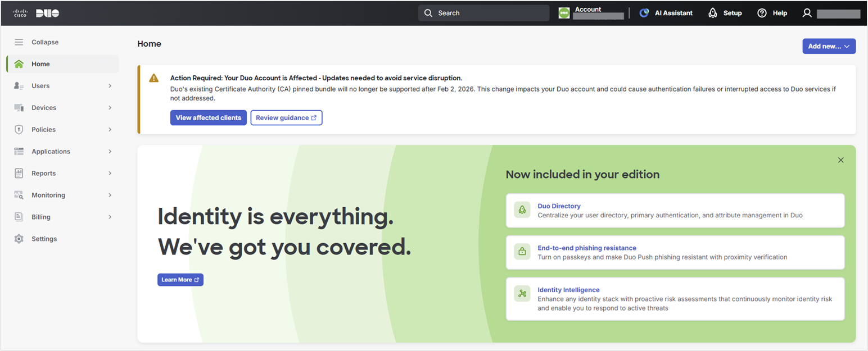Expand the Policies submenu chevron
Screen dimensions: 868x351
[110, 130]
